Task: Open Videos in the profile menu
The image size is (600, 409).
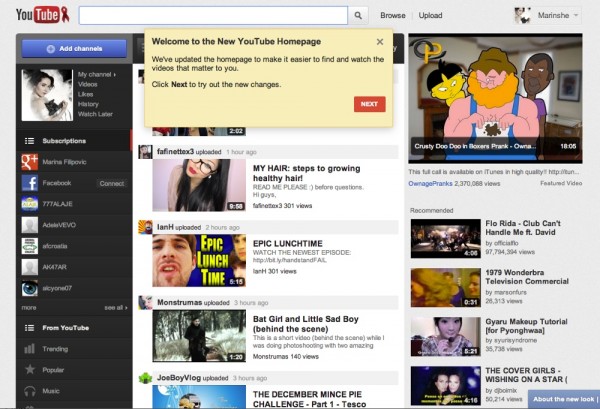Action: coord(88,84)
